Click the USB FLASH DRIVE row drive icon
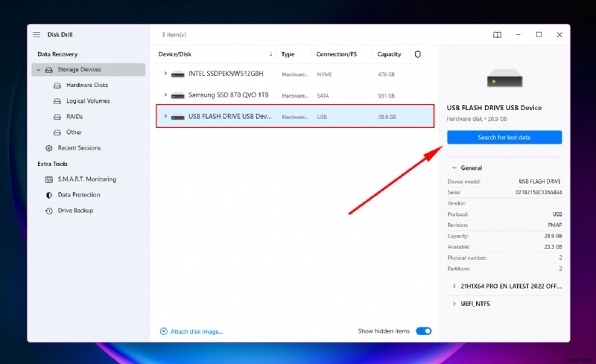The image size is (596, 364). coord(177,117)
